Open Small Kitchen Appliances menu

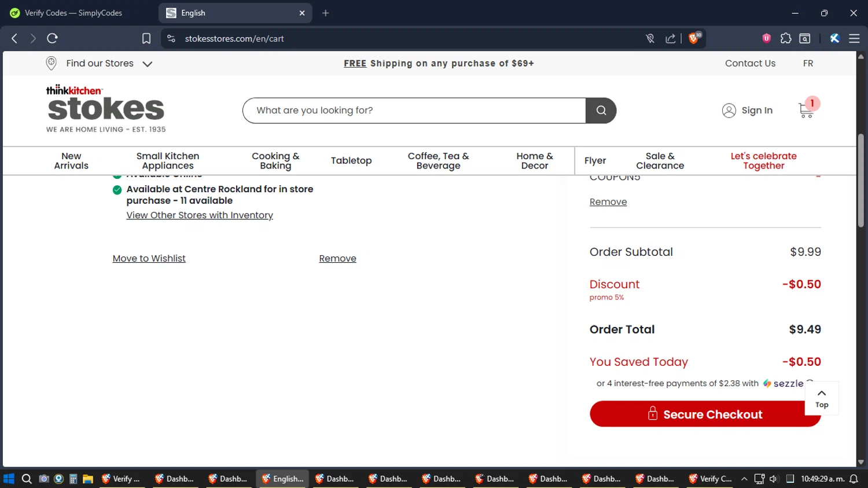pyautogui.click(x=168, y=161)
